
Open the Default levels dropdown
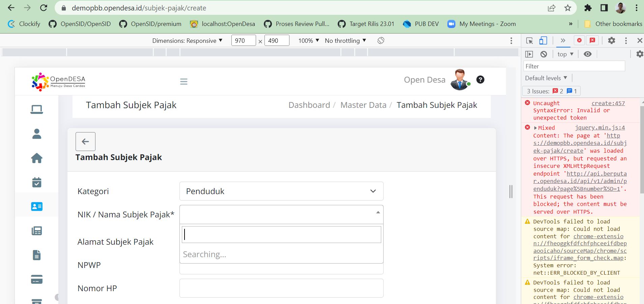tap(545, 78)
